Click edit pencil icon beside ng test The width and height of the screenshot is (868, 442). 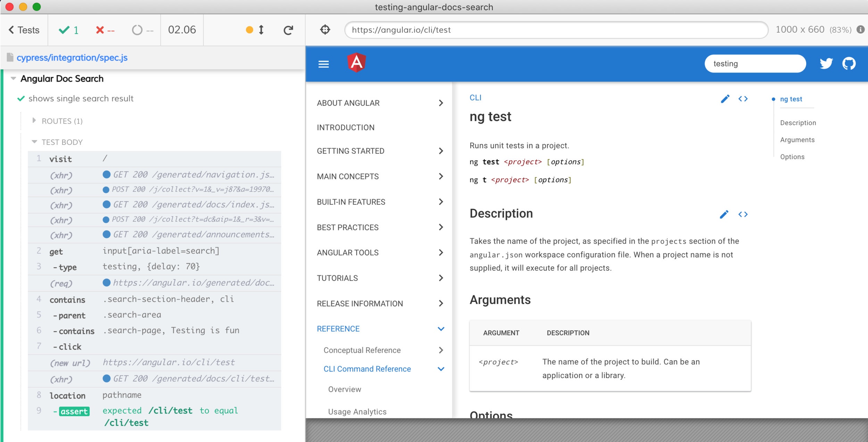[x=725, y=99]
